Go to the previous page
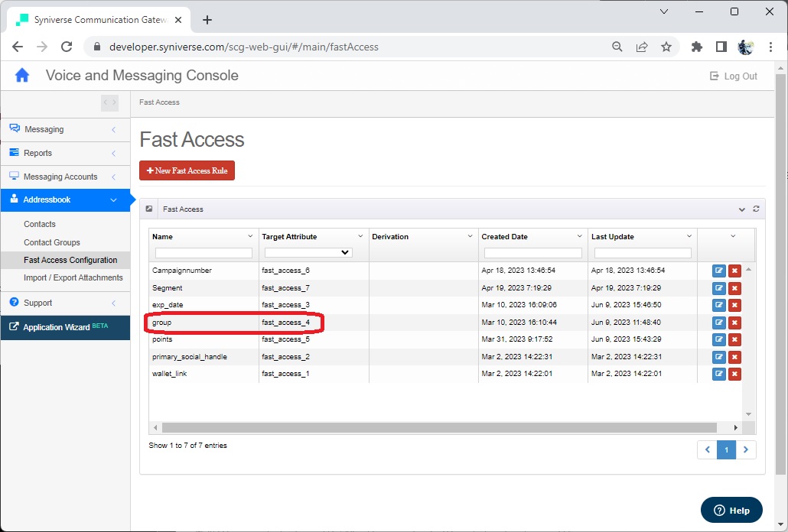The image size is (788, 532). (x=707, y=449)
